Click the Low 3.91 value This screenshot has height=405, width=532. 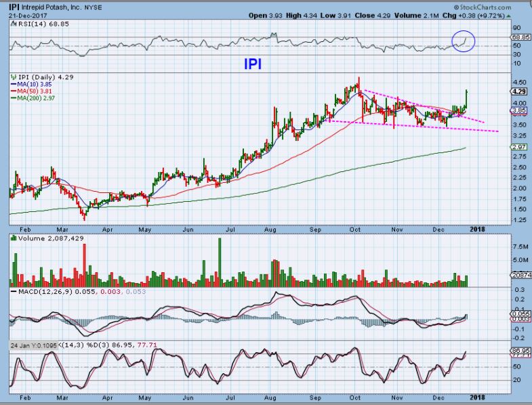tap(336, 16)
